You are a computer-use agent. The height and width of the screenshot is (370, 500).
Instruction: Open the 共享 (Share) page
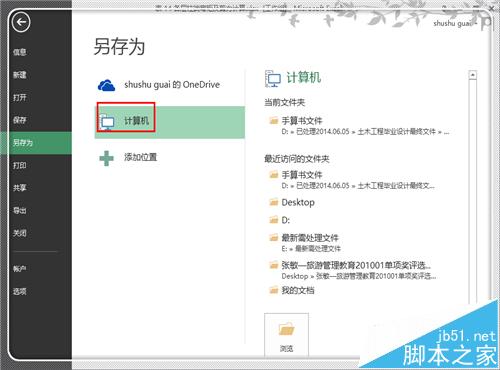tap(20, 188)
